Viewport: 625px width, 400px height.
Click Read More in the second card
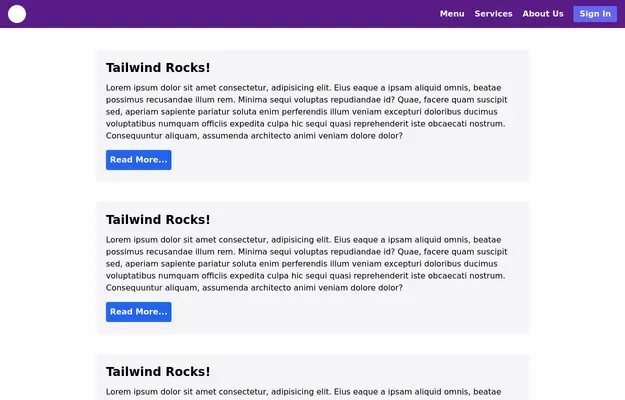point(138,312)
